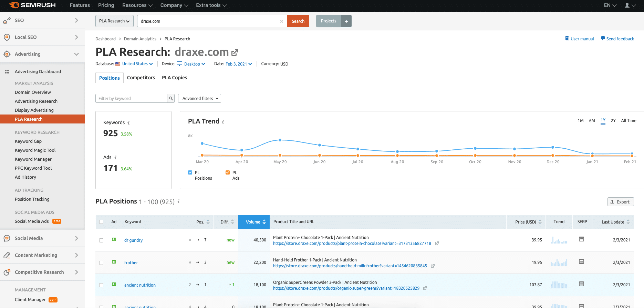Toggle the PL Positions chart checkbox
Image resolution: width=644 pixels, height=308 pixels.
point(190,172)
